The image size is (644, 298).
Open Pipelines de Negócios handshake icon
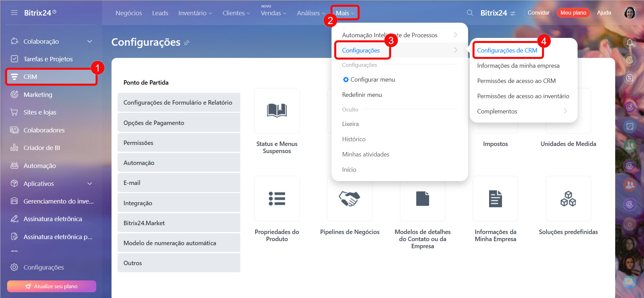349,198
